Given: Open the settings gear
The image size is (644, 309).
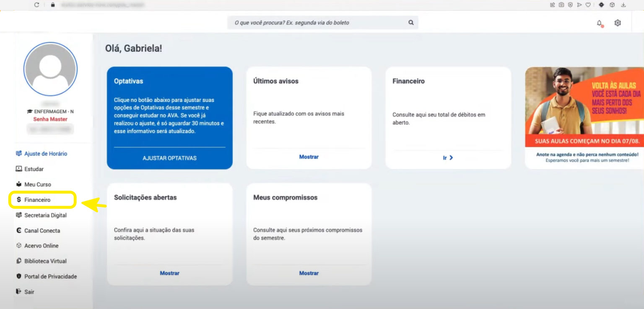Looking at the screenshot, I should [x=618, y=22].
